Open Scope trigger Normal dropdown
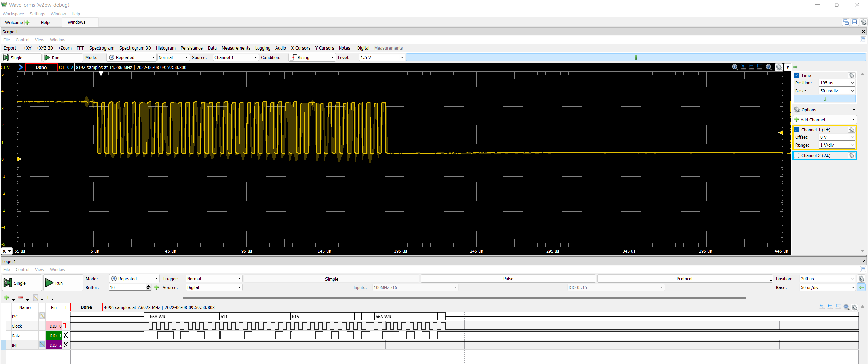This screenshot has width=868, height=364. pos(173,57)
